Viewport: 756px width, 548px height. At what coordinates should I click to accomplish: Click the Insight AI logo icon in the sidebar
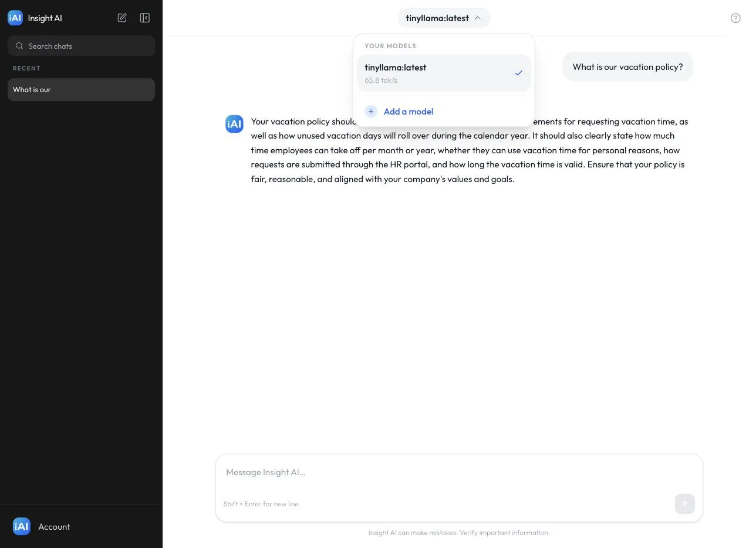coord(15,18)
